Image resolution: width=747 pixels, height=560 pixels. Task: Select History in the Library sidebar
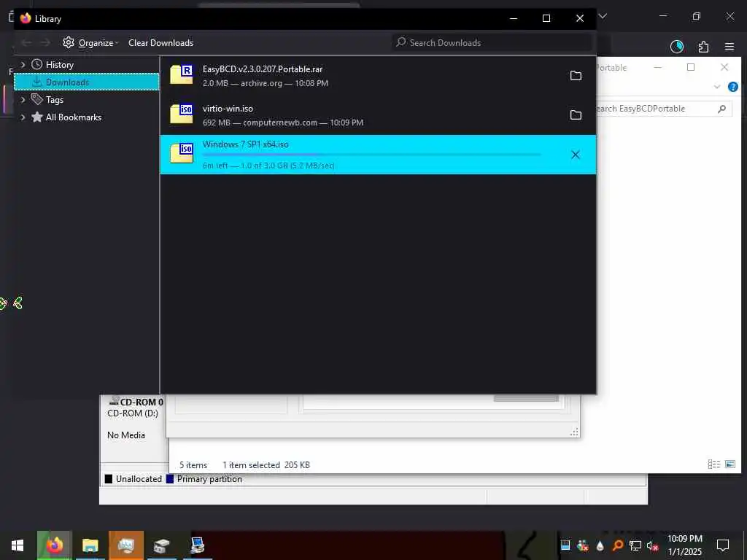[x=60, y=65]
